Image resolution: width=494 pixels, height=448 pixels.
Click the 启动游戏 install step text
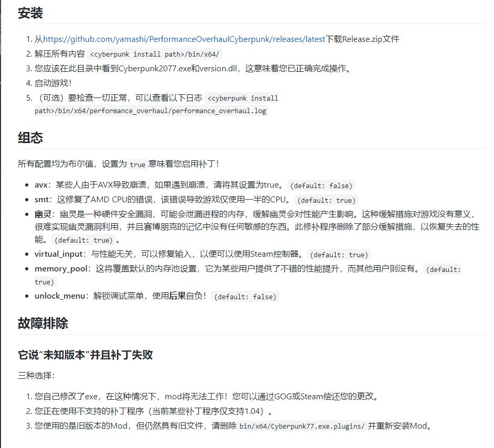53,83
